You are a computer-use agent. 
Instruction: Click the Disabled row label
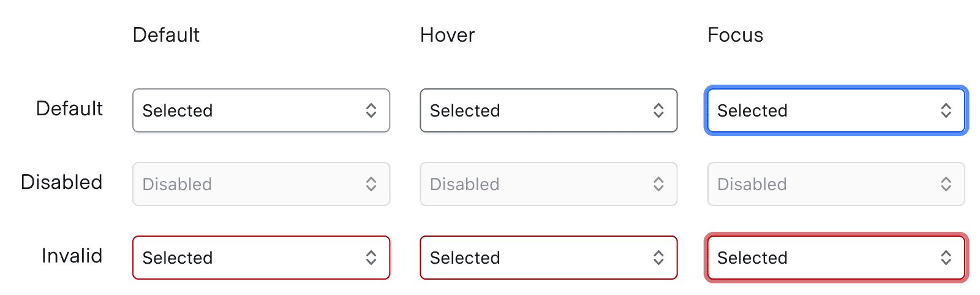coord(61,182)
